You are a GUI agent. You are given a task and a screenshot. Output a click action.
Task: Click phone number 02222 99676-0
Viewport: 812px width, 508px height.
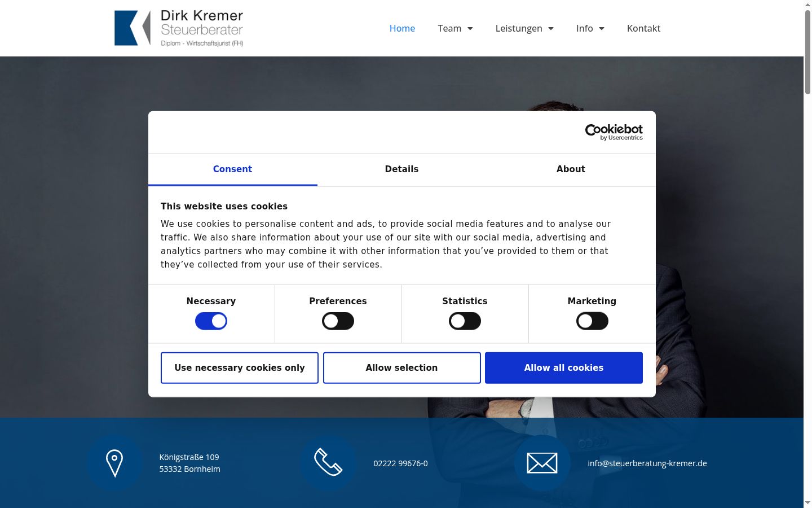(400, 463)
